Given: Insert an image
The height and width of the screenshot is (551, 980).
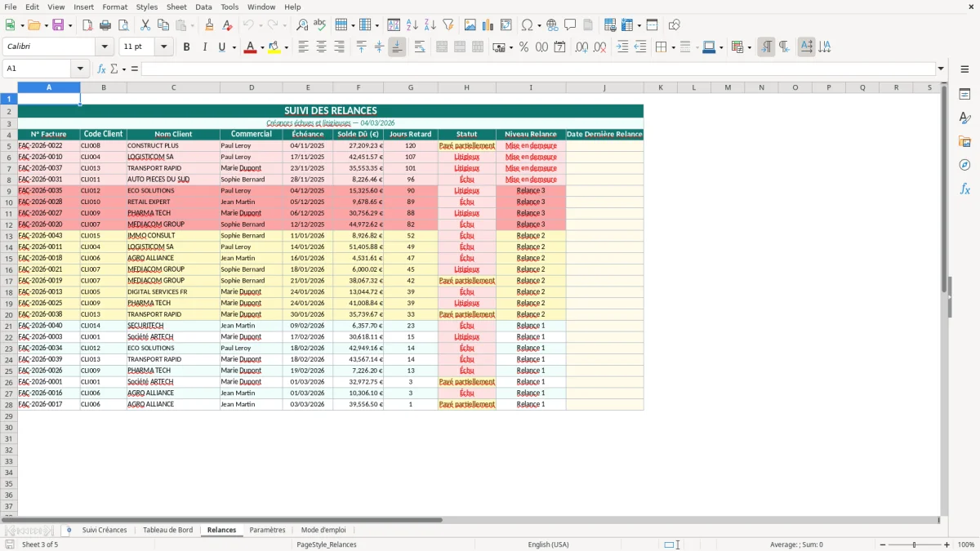Looking at the screenshot, I should click(x=470, y=25).
